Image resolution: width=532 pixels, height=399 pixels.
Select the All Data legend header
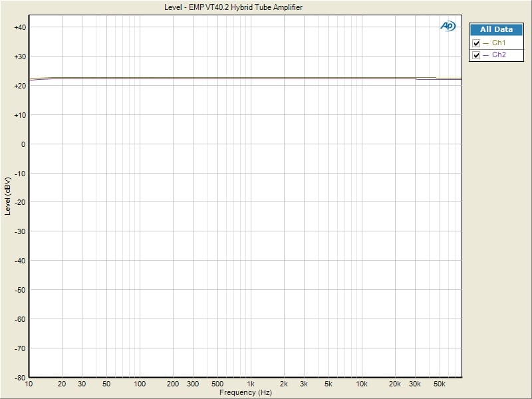496,29
